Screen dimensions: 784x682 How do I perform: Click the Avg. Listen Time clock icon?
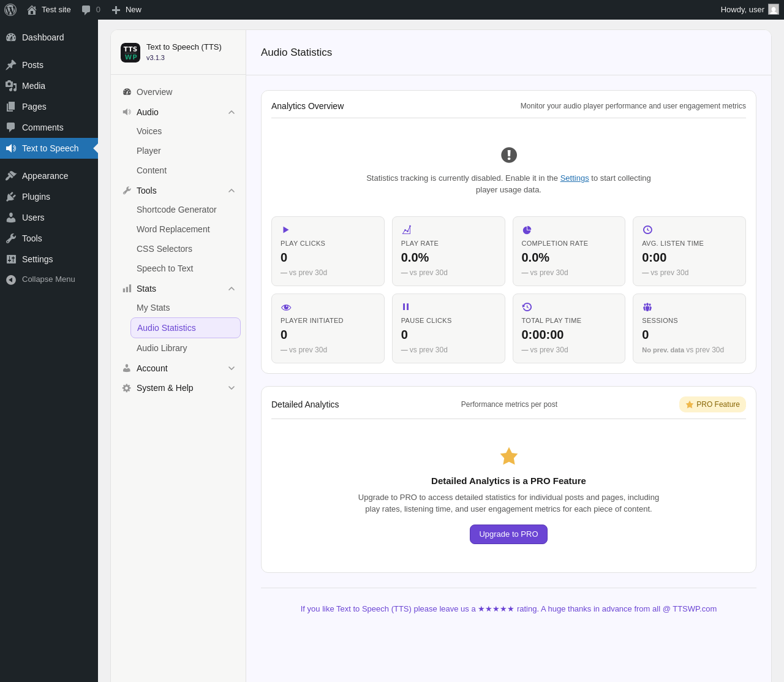[647, 230]
